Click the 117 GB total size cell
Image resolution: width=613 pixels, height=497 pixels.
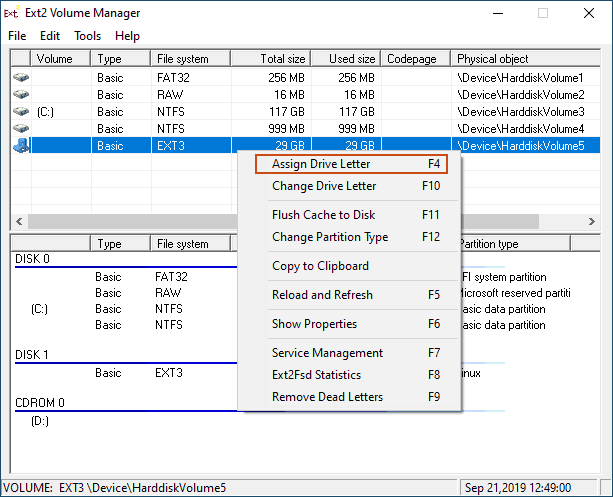287,112
